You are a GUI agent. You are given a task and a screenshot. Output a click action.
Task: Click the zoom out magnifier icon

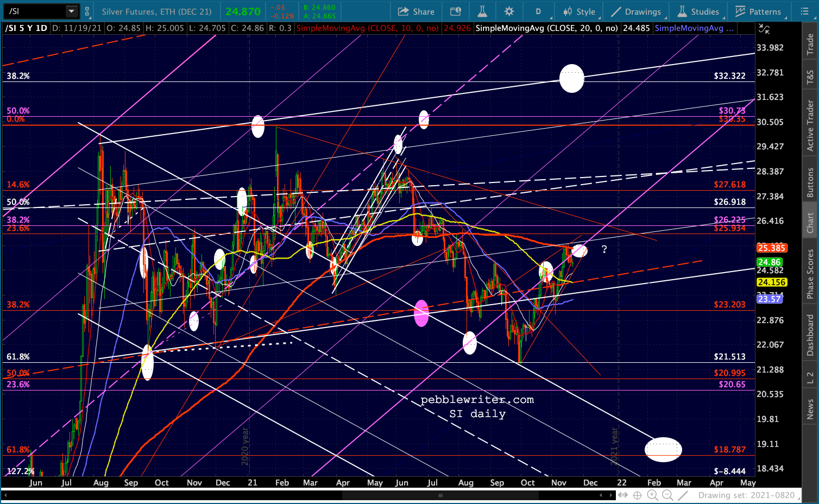coord(667,495)
